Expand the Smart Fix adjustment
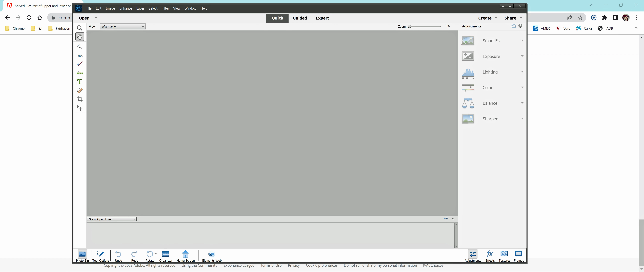Image resolution: width=644 pixels, height=272 pixels. coord(522,41)
